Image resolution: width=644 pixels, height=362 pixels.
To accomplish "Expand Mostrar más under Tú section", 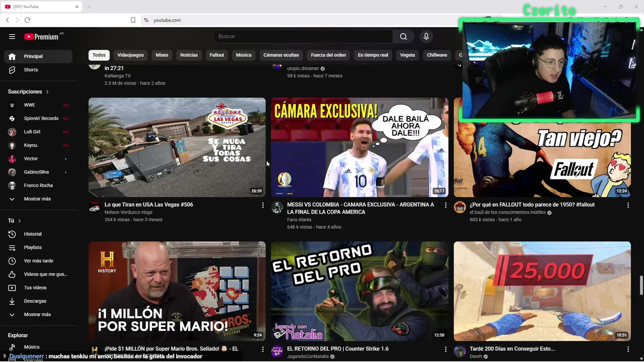I will [38, 315].
